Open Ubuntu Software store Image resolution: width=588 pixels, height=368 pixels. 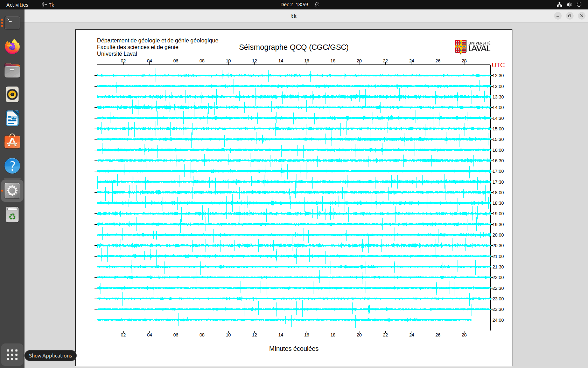tap(12, 142)
